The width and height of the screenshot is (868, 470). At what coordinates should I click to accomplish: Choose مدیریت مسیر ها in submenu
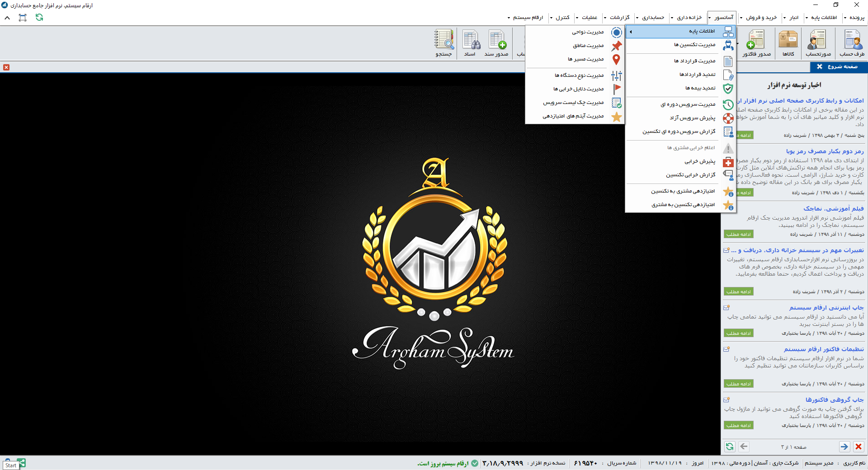pos(575,59)
